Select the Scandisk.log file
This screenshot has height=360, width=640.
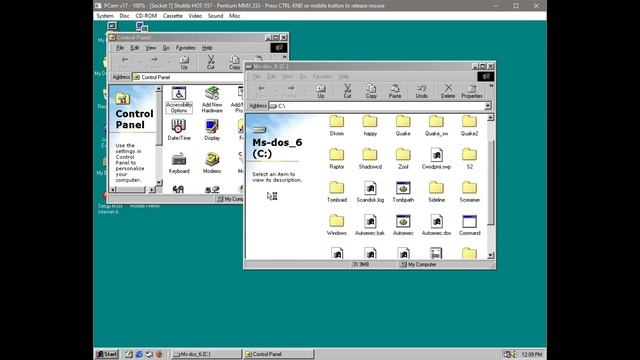pyautogui.click(x=370, y=191)
